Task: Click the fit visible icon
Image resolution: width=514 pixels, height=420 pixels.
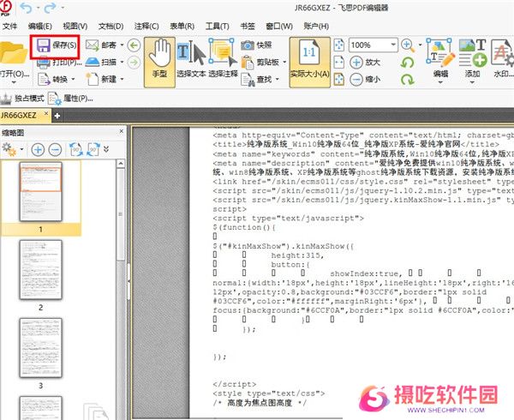Action: coord(339,80)
